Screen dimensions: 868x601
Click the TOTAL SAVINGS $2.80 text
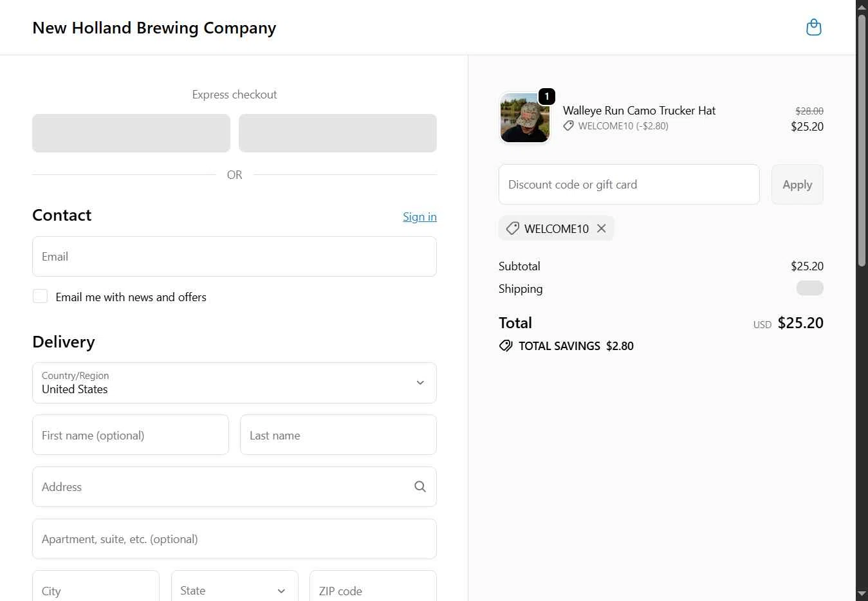pos(576,346)
